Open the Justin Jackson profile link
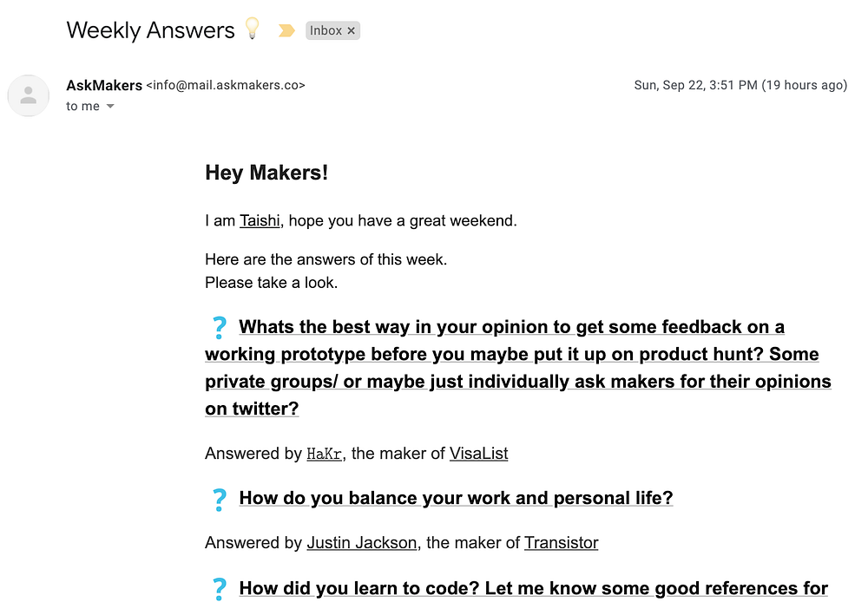868x602 pixels. point(361,543)
